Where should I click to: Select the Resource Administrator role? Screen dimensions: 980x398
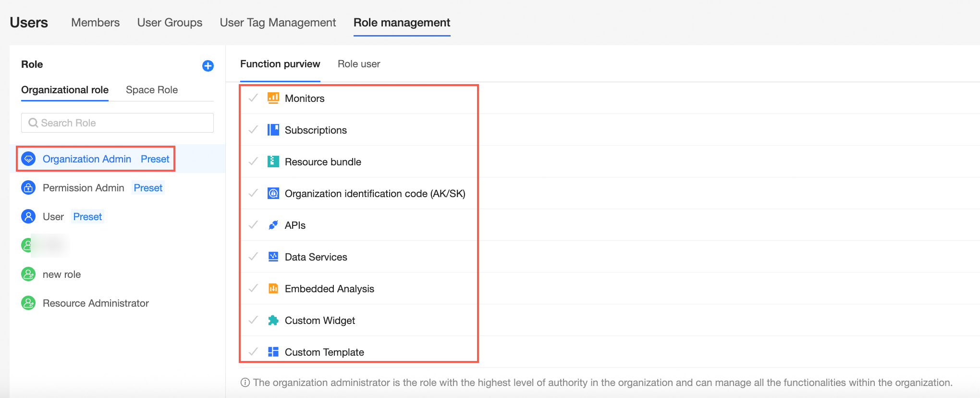[96, 303]
